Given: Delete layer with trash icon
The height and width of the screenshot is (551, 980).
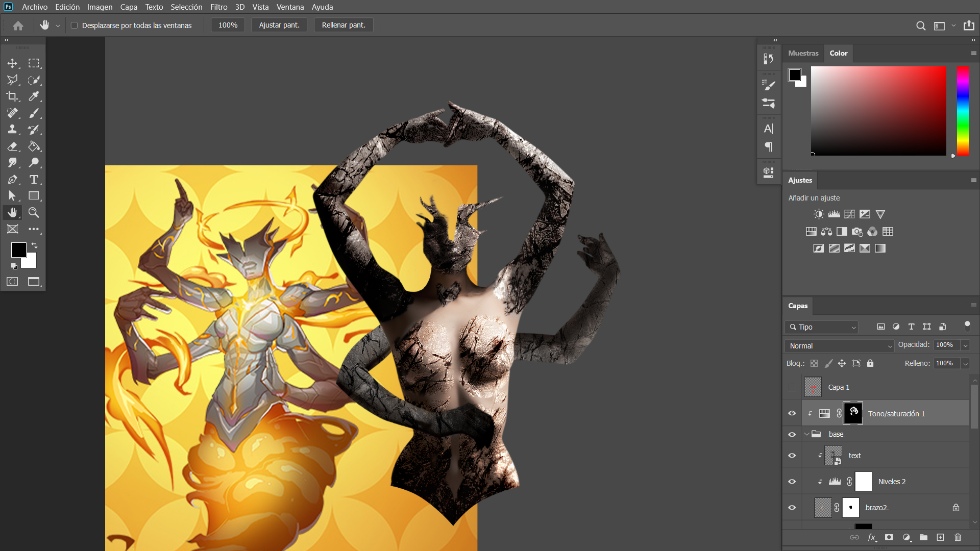Looking at the screenshot, I should pos(958,537).
